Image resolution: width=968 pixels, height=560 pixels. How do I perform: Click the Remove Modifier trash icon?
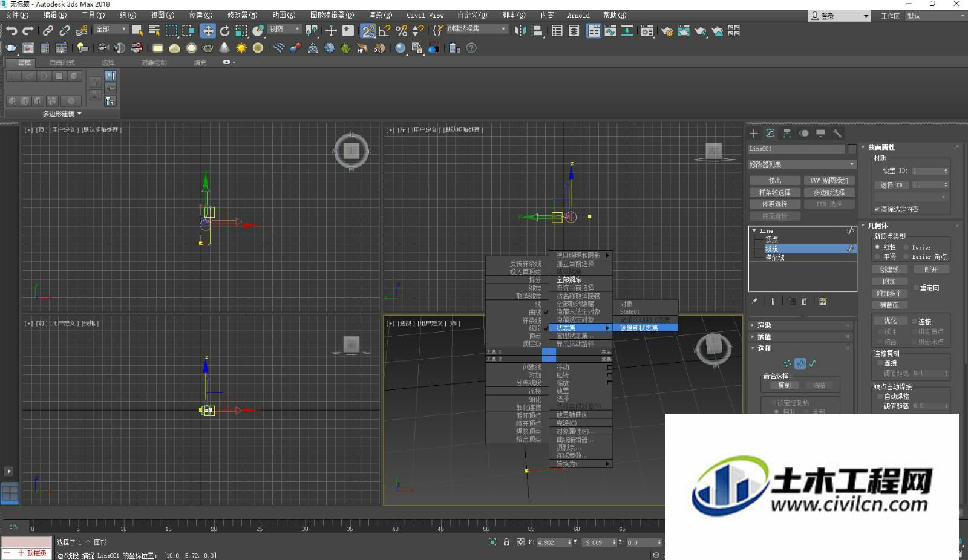point(804,301)
